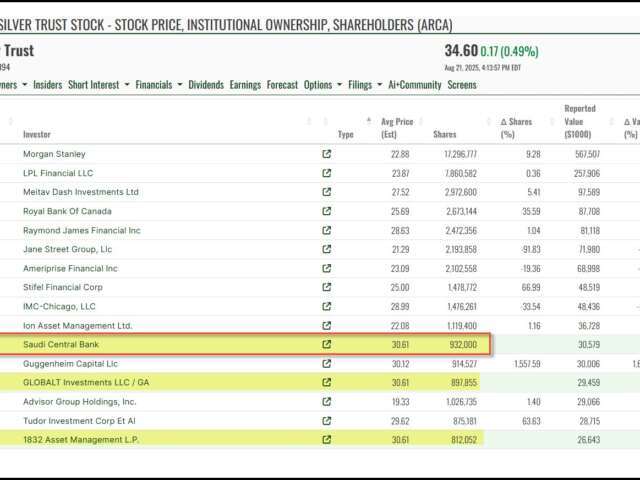Open external link icon for Royal Bank Of Canada

click(327, 211)
